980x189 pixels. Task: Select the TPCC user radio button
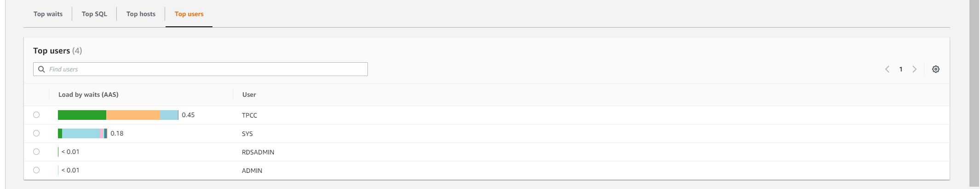click(36, 115)
